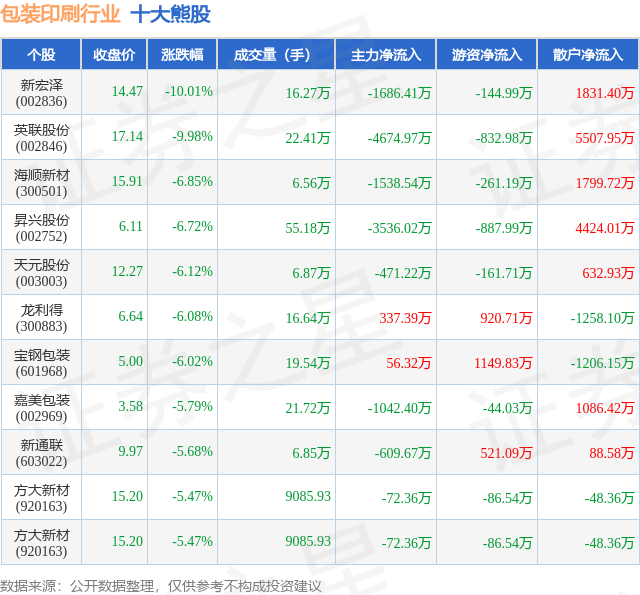Click the 成交量（手） column header

(x=276, y=55)
